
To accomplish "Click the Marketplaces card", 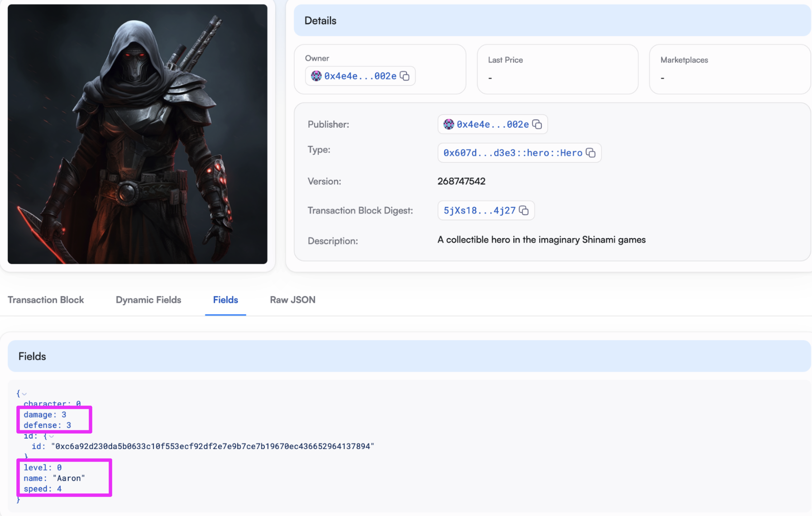I will pyautogui.click(x=730, y=69).
